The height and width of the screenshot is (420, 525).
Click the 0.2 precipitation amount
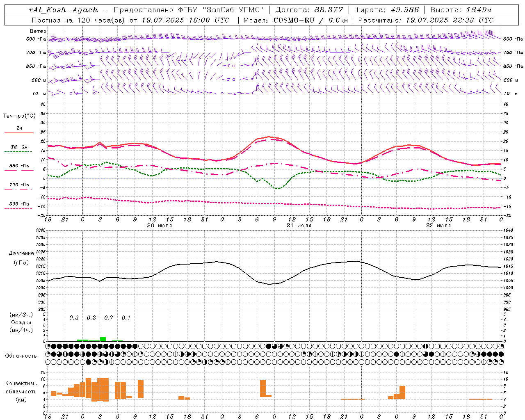74,318
